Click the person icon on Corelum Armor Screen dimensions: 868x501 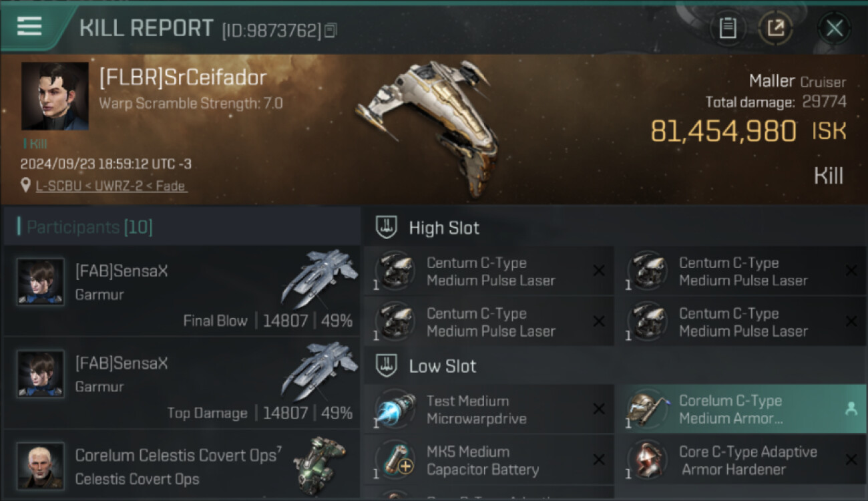tap(851, 409)
